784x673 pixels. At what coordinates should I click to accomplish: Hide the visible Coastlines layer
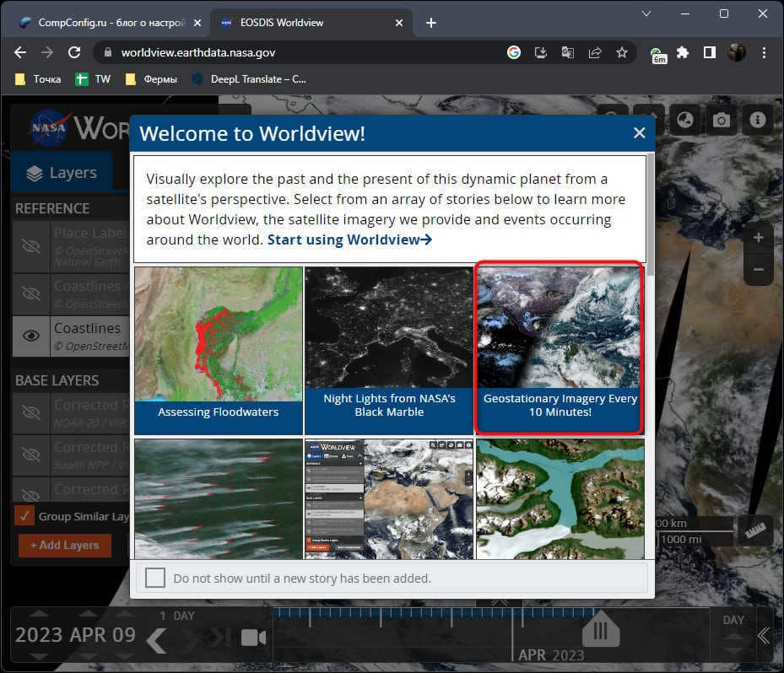pos(31,336)
